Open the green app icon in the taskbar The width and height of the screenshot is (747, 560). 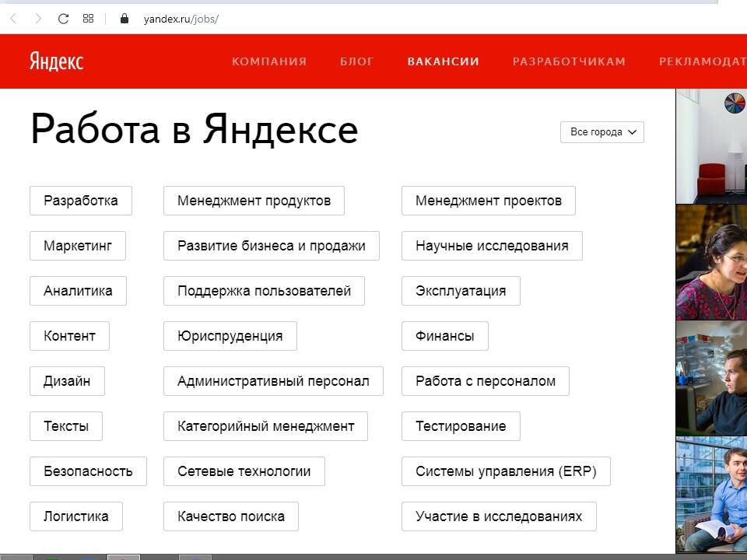[x=50, y=556]
